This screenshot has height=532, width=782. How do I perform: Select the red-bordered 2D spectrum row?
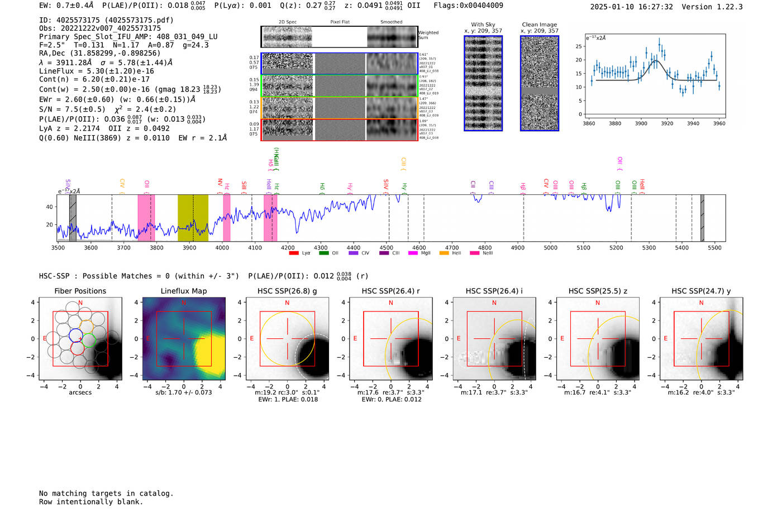click(x=340, y=130)
